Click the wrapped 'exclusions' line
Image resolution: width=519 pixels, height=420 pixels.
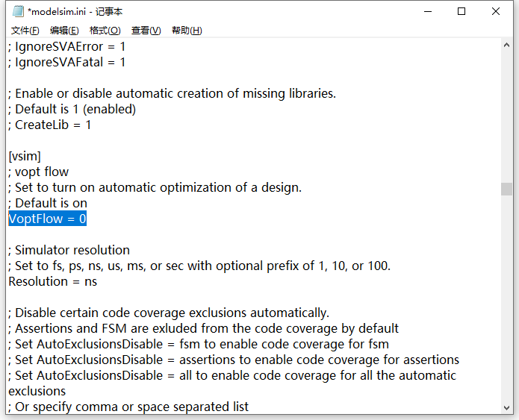[37, 391]
